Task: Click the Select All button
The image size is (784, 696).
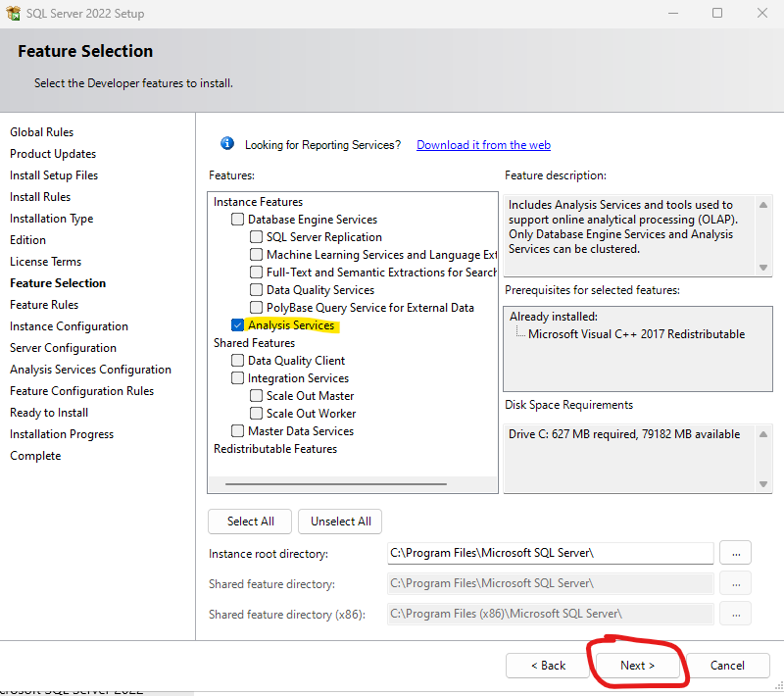Action: [x=250, y=522]
